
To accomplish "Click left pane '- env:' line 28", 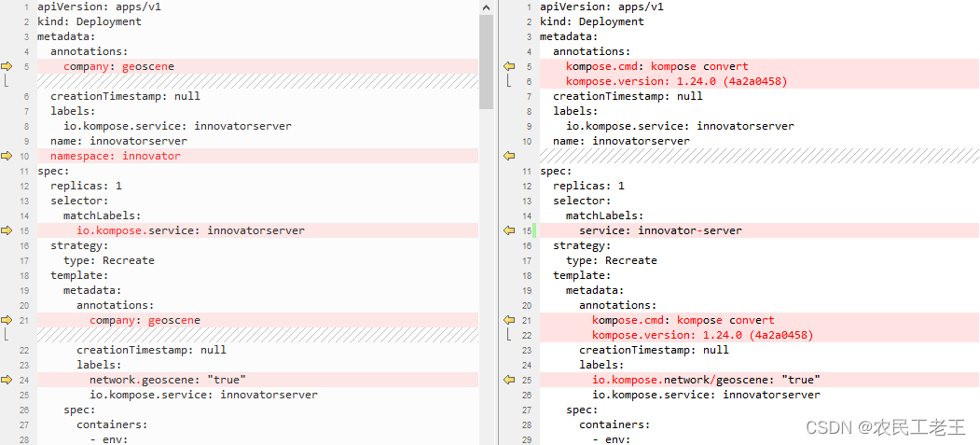I will pos(109,439).
